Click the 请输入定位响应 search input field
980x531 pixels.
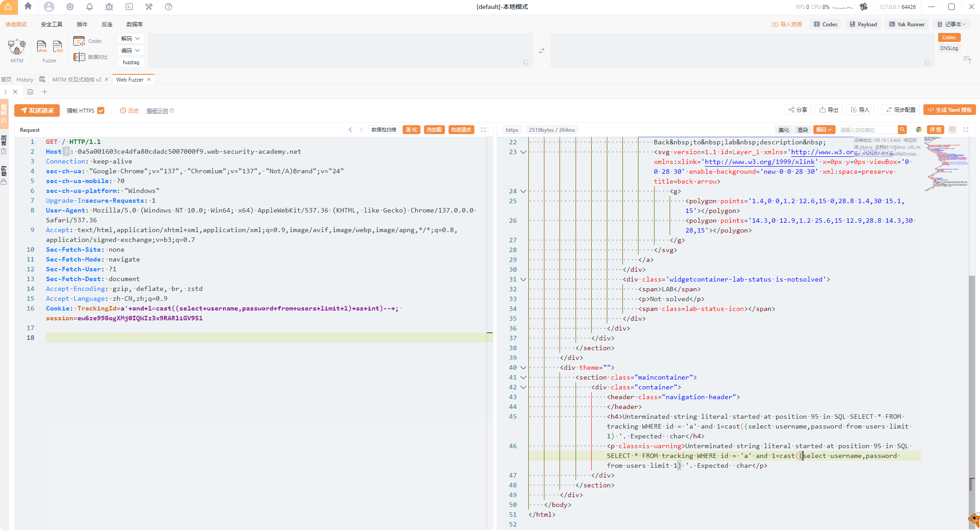[x=867, y=130]
